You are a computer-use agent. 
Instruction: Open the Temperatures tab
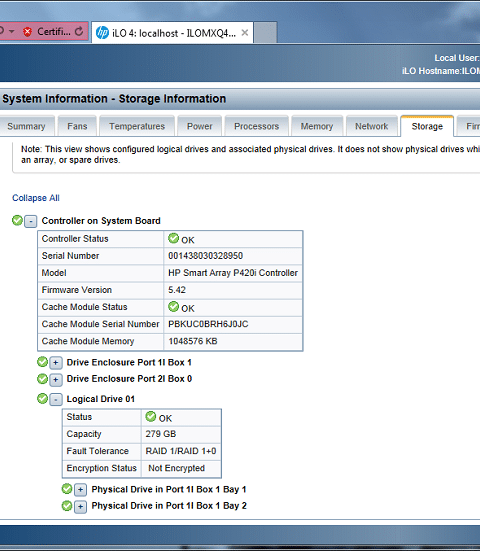point(137,126)
